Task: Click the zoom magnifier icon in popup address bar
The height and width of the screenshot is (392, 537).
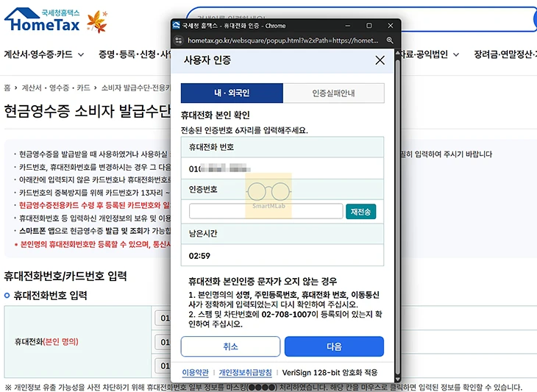Action: [x=390, y=40]
